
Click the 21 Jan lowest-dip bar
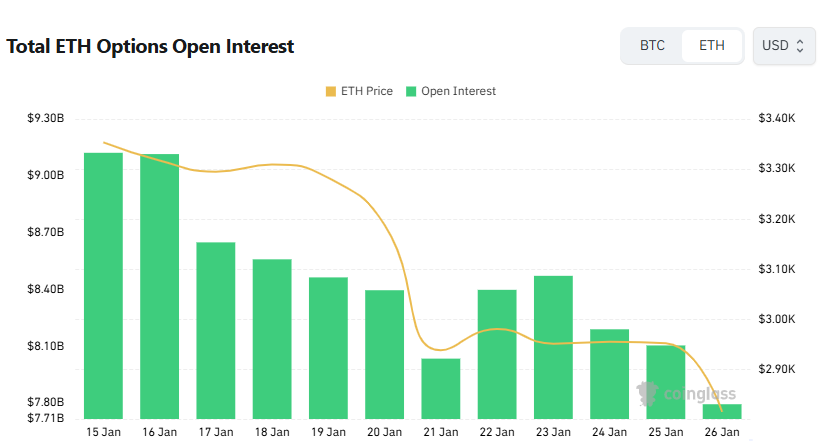point(441,388)
